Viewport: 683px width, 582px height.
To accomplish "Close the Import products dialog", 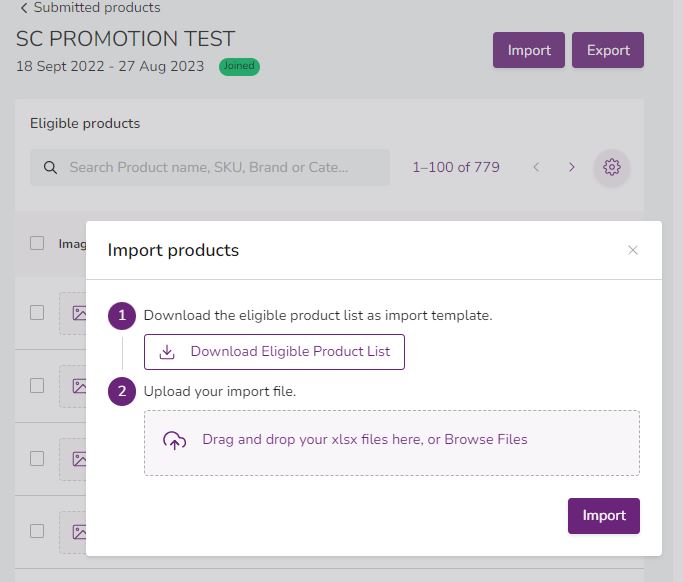I will [x=633, y=250].
